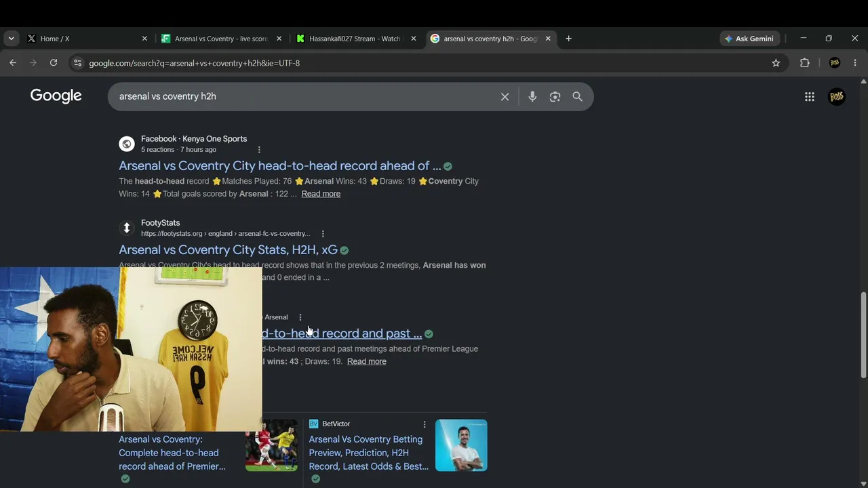Image resolution: width=868 pixels, height=488 pixels.
Task: Open options for the BetVictor card
Action: [425, 424]
